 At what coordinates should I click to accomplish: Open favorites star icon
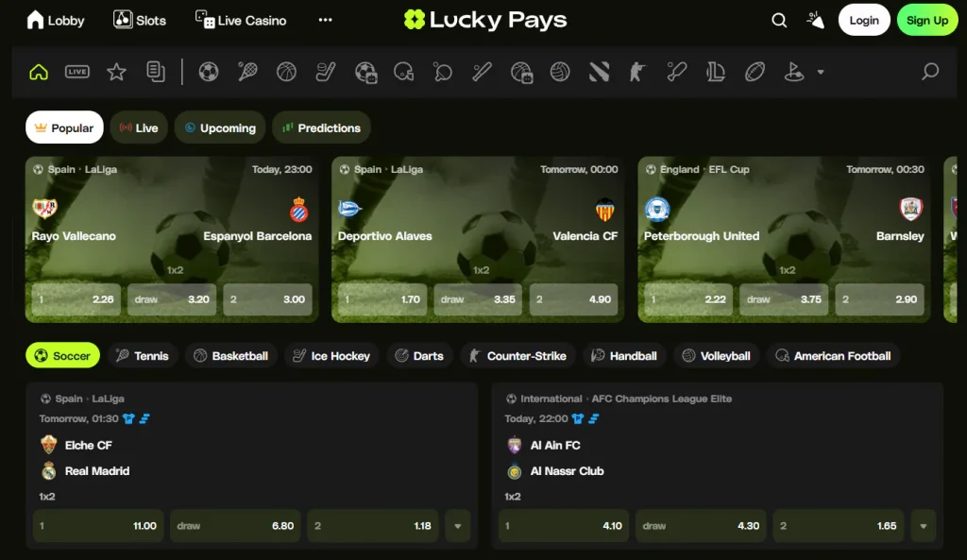tap(116, 72)
